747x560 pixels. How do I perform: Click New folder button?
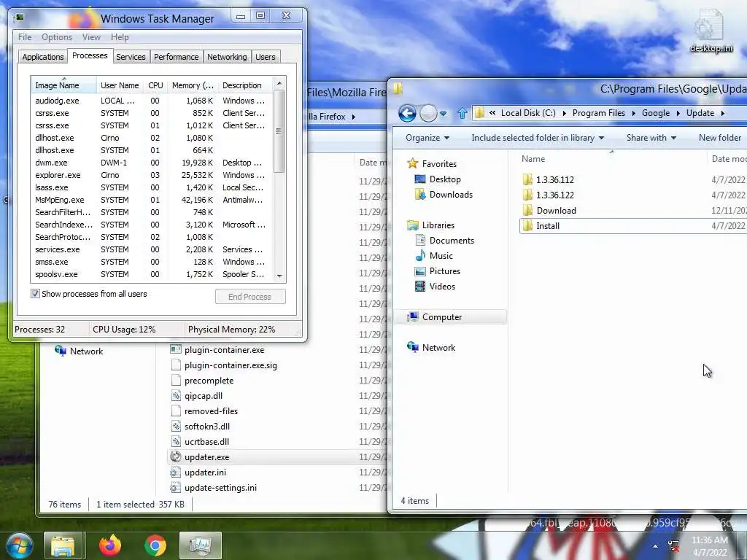(x=719, y=138)
